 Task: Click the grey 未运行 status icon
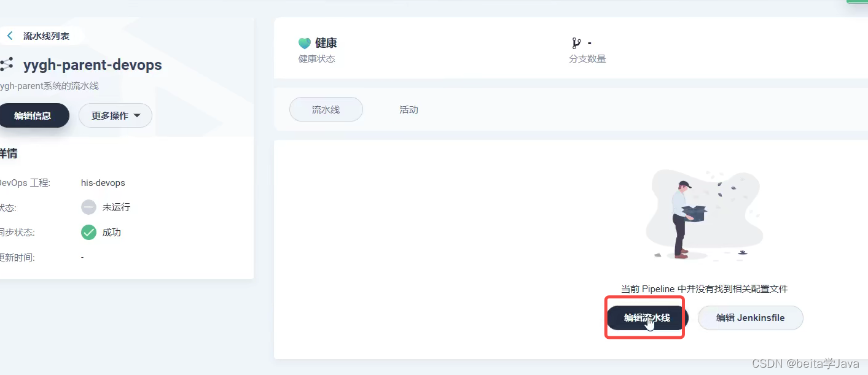pos(89,207)
